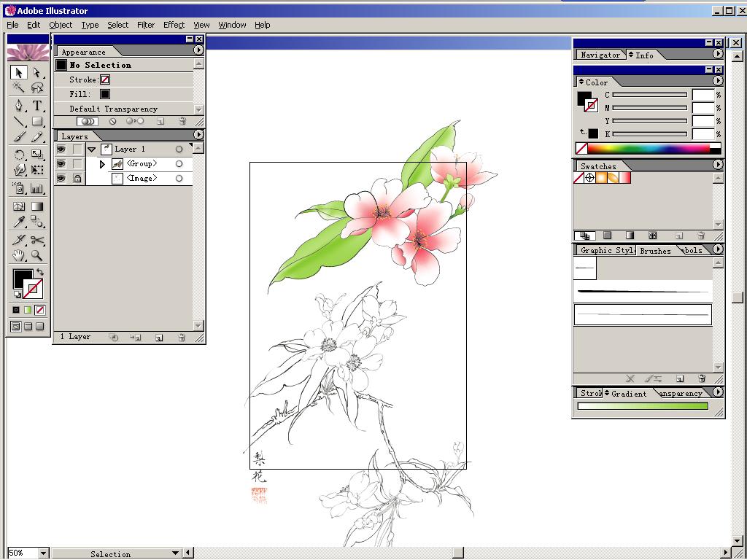Screen dimensions: 747x560
Task: Open Swatches panel flyout menu
Action: pos(718,164)
